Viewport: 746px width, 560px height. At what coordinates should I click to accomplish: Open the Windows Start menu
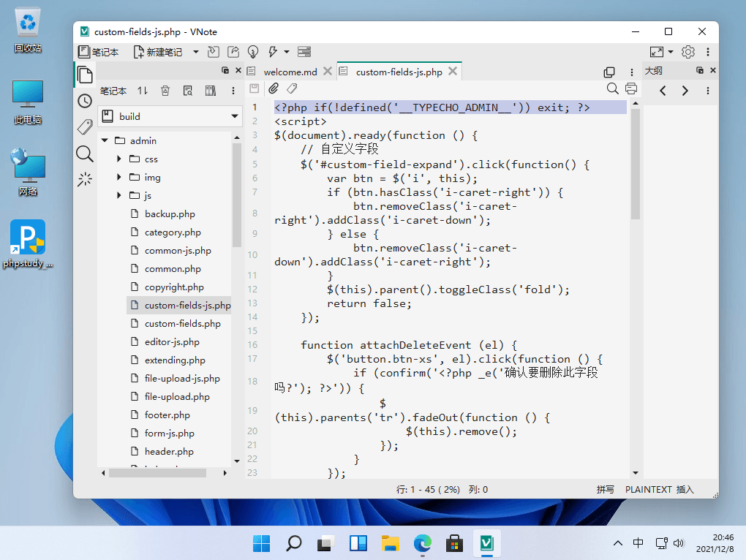pos(261,543)
